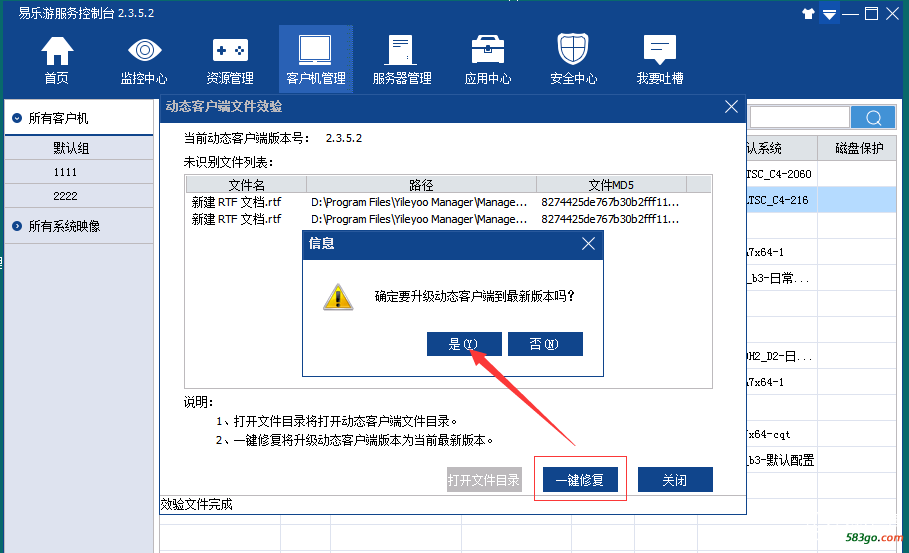Click the warning triangle icon

click(338, 297)
